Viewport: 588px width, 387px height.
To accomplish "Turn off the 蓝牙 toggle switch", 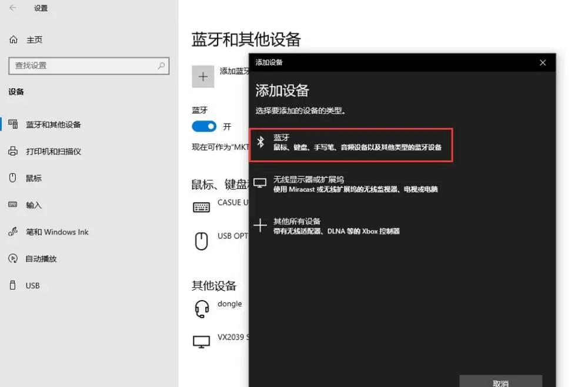I will tap(204, 126).
